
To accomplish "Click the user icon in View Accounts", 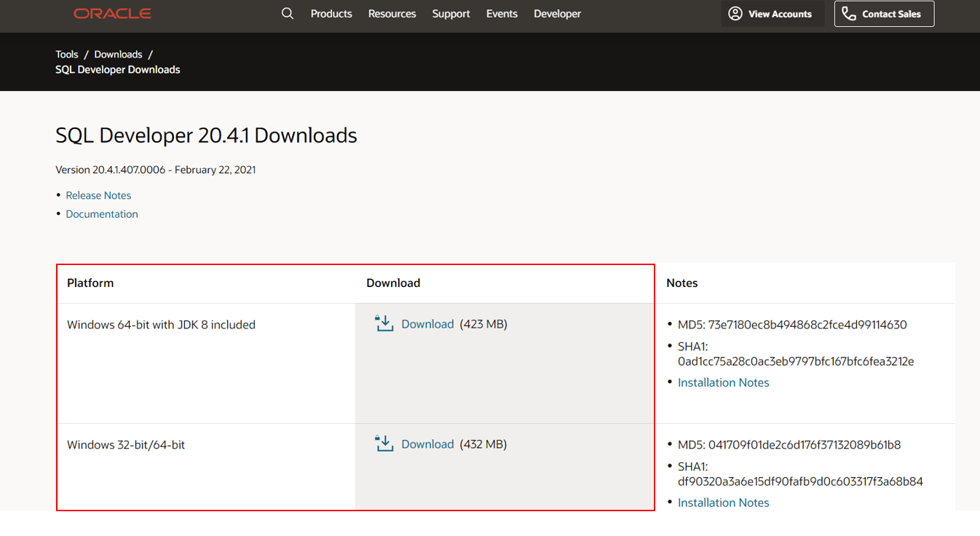I will click(735, 14).
